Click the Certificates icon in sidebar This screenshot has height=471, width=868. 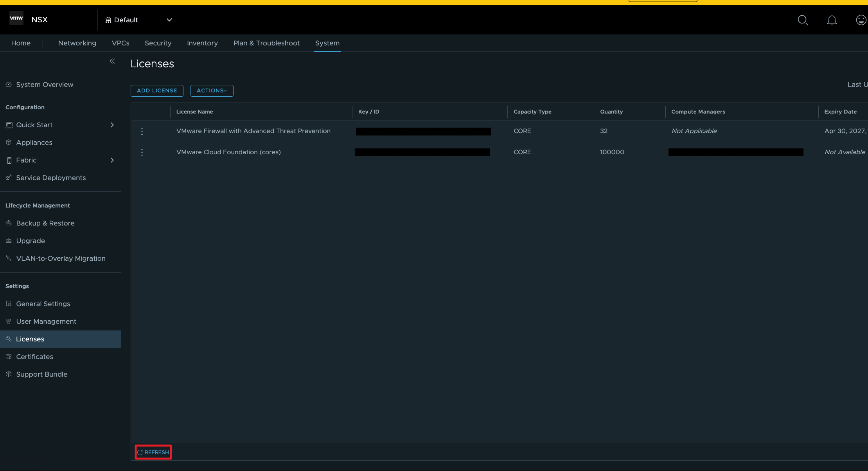tap(9, 357)
